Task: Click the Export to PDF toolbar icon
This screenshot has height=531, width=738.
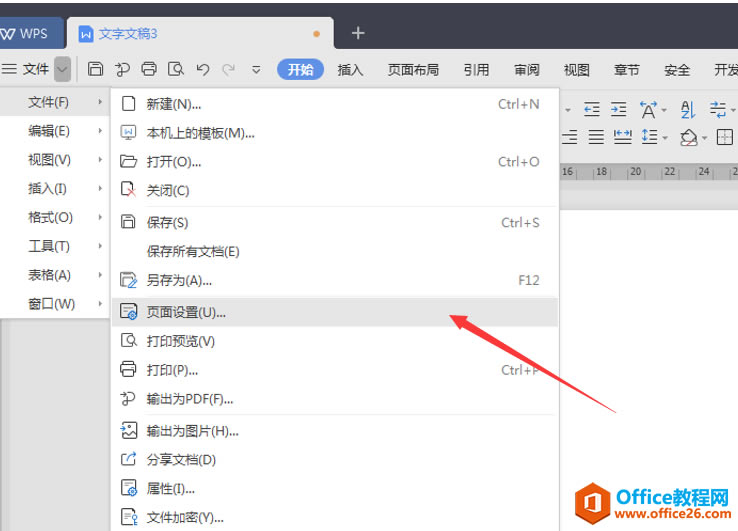Action: click(x=122, y=70)
